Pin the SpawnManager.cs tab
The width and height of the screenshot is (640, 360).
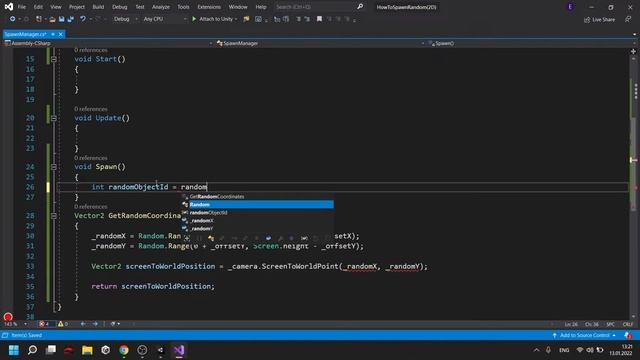pyautogui.click(x=53, y=34)
